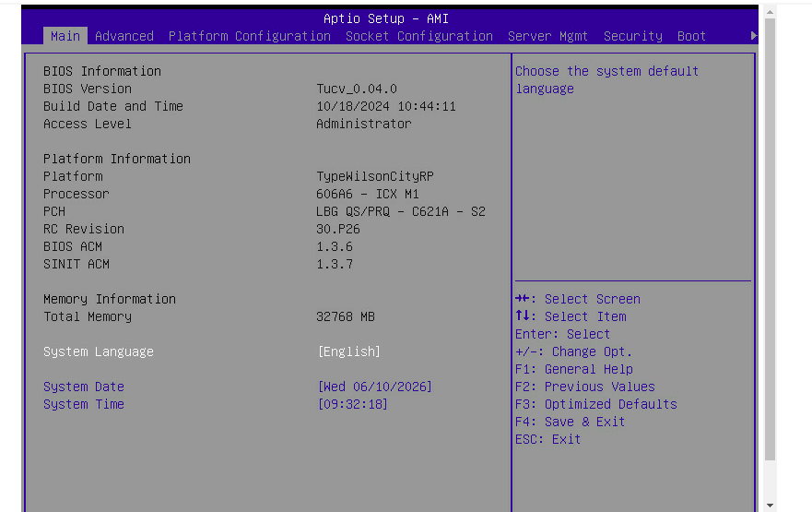This screenshot has height=512, width=812.
Task: Click Build Date value 10/18/2024 10:44:11
Action: pyautogui.click(x=386, y=106)
